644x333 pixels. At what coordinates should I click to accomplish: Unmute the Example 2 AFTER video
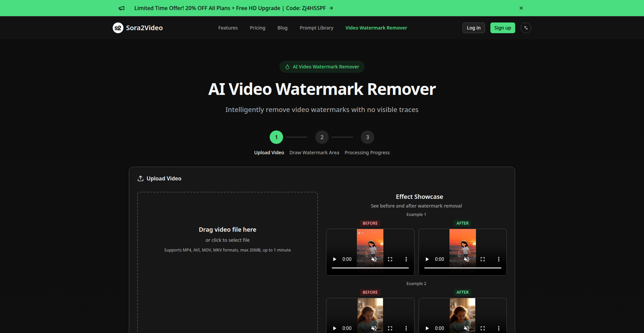(x=467, y=328)
